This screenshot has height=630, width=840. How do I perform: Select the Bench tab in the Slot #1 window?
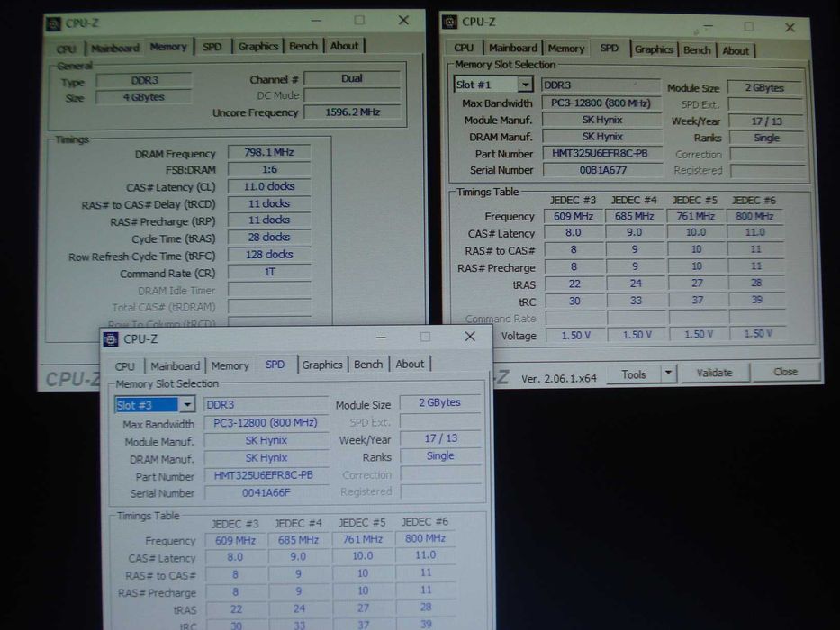coord(697,49)
